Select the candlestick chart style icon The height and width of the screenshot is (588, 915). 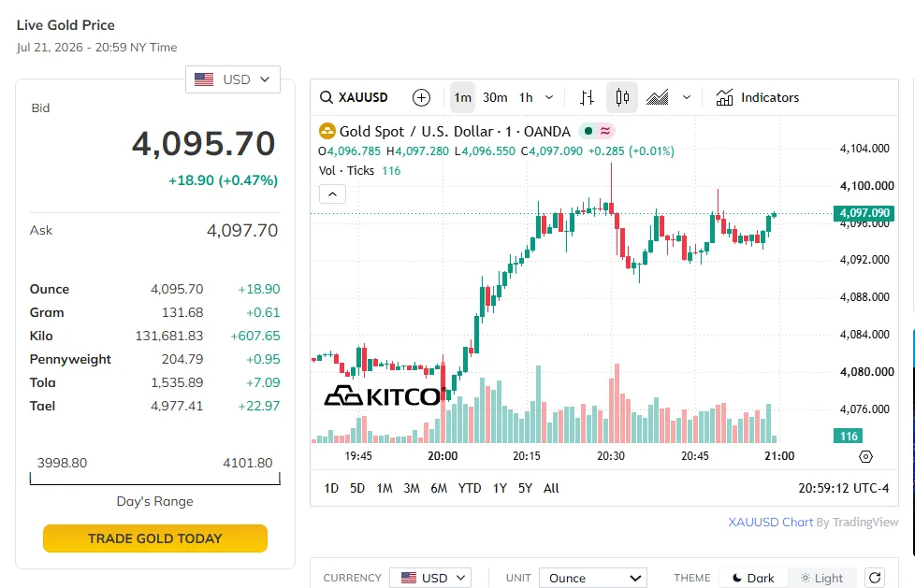[x=622, y=97]
